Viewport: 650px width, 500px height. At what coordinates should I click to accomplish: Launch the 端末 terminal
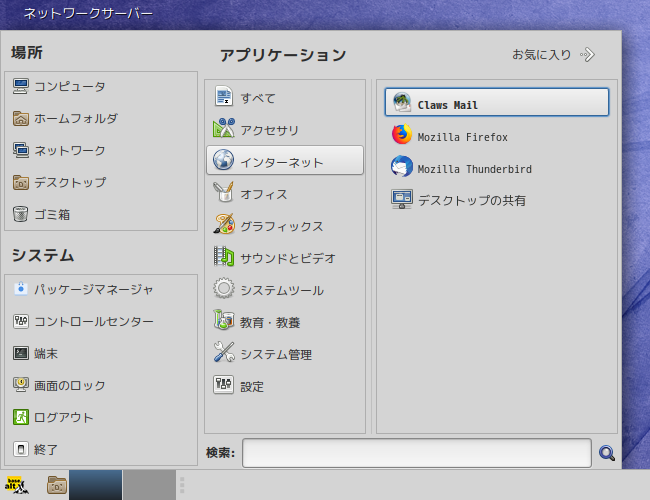(x=101, y=353)
